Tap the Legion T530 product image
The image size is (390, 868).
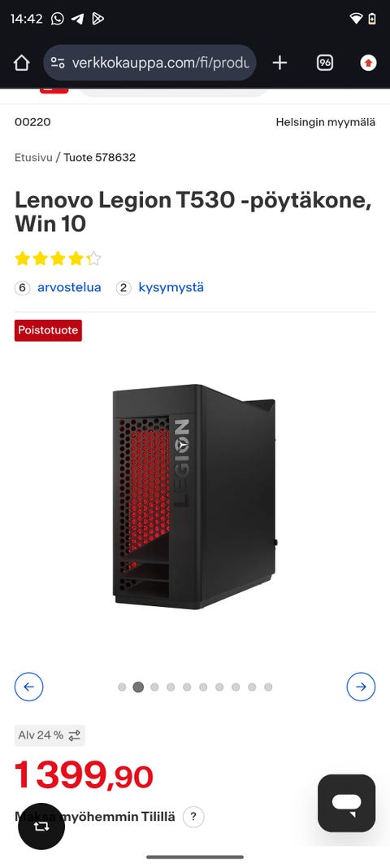[193, 496]
